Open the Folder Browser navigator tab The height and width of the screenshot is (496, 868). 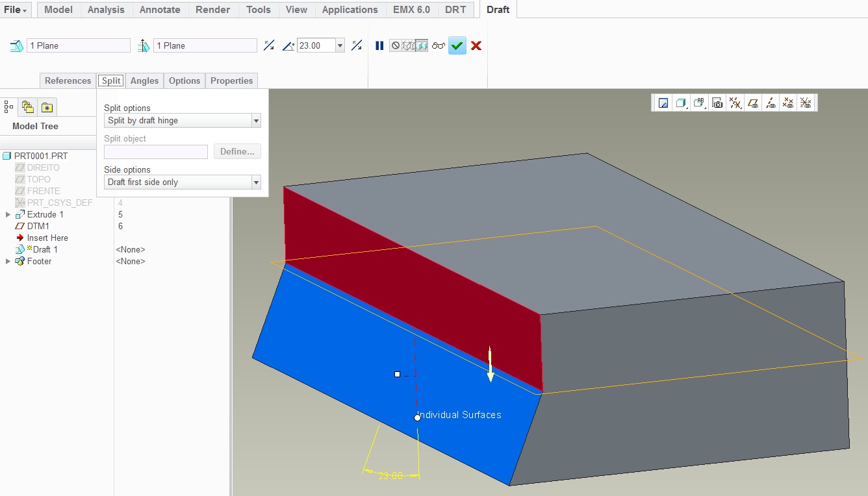pos(27,106)
